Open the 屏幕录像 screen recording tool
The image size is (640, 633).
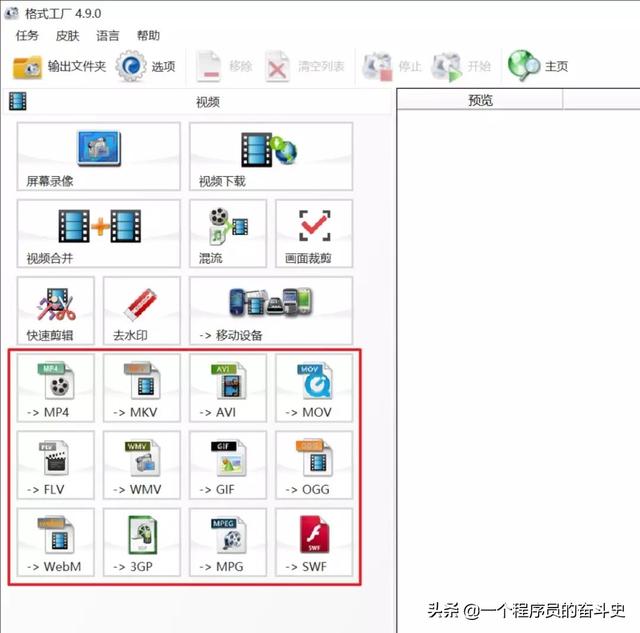tap(98, 156)
